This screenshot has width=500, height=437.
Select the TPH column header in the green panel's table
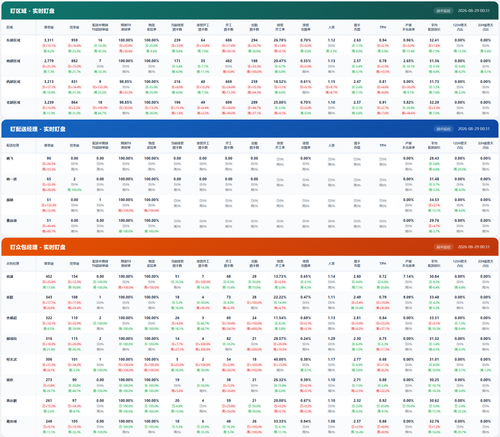tap(383, 27)
